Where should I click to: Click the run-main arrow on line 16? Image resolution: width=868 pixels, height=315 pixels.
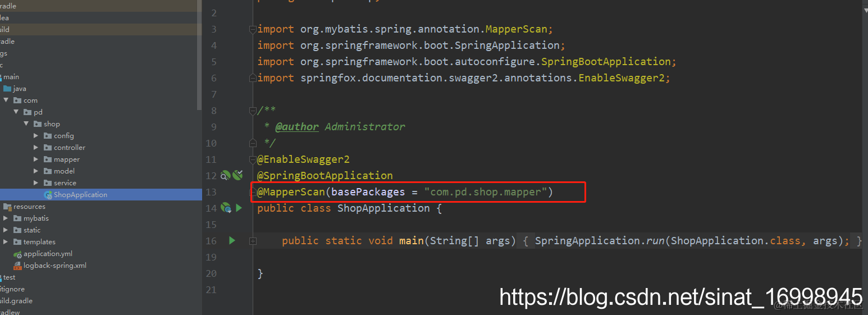point(232,240)
